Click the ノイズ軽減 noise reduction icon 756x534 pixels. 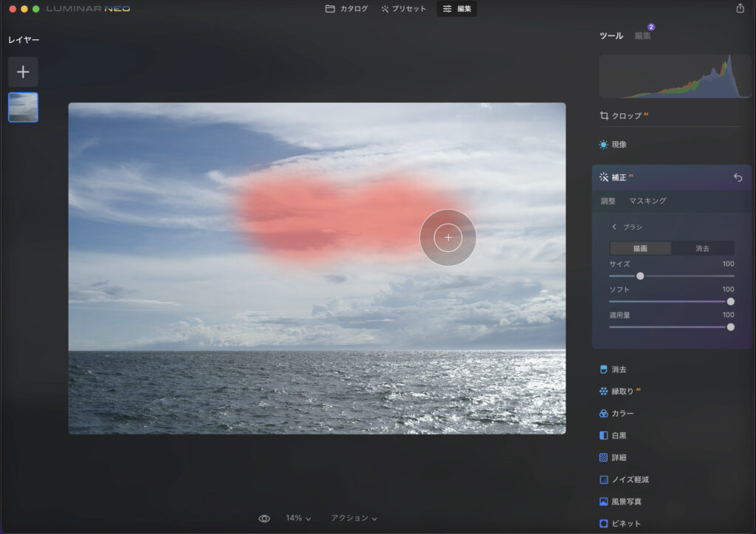click(x=603, y=479)
